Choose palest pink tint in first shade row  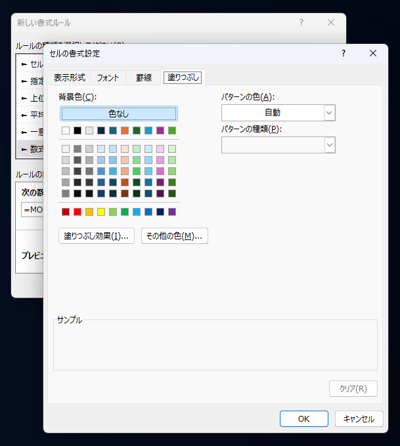pos(160,149)
